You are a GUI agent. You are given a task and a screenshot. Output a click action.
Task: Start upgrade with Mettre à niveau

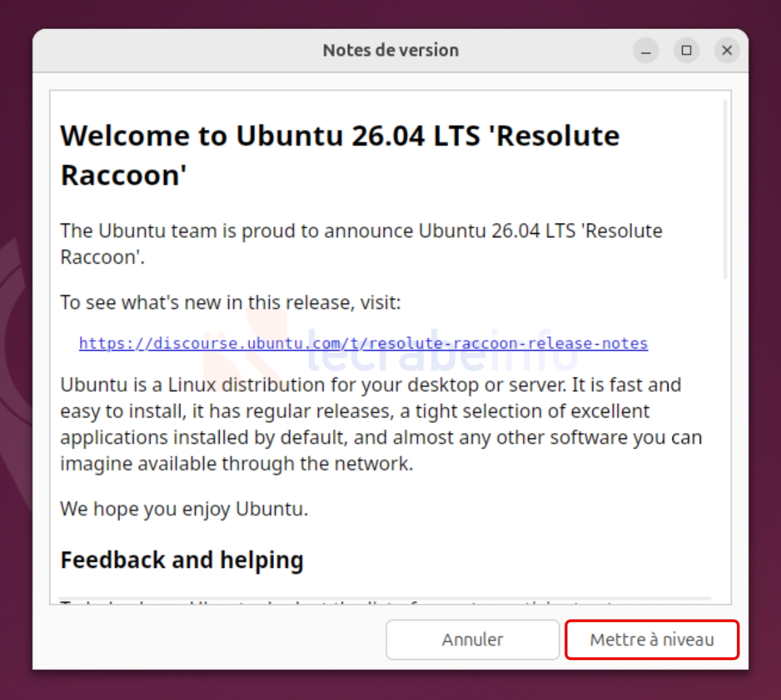(x=652, y=639)
